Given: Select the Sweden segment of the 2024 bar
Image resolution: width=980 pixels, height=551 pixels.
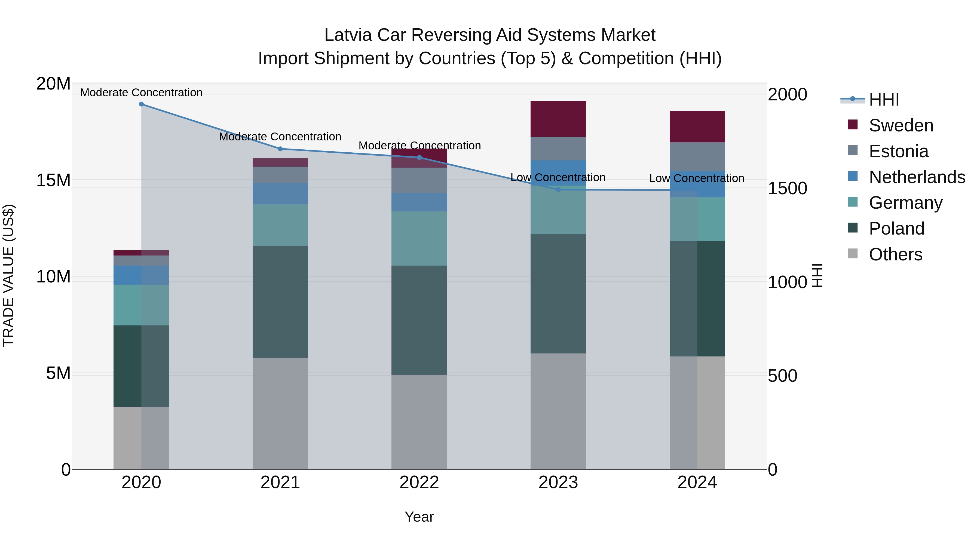Looking at the screenshot, I should pyautogui.click(x=697, y=127).
